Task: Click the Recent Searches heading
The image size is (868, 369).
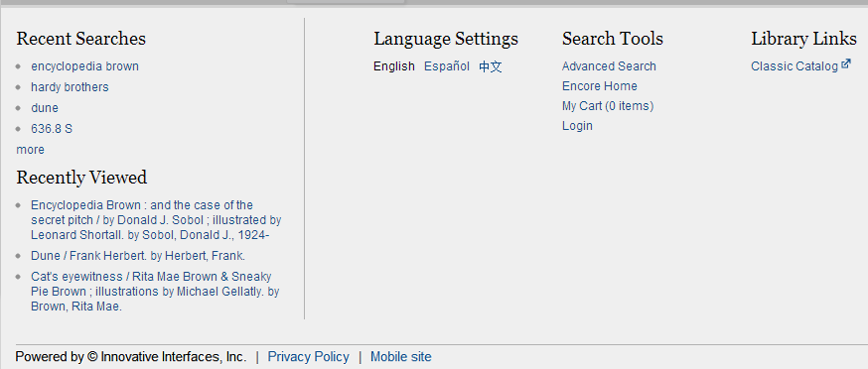Action: (x=81, y=39)
